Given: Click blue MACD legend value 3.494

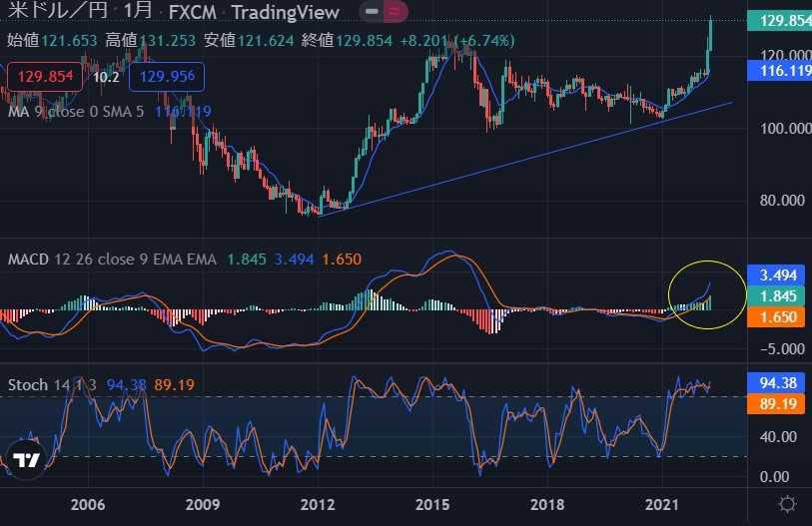Looking at the screenshot, I should click(x=294, y=259).
